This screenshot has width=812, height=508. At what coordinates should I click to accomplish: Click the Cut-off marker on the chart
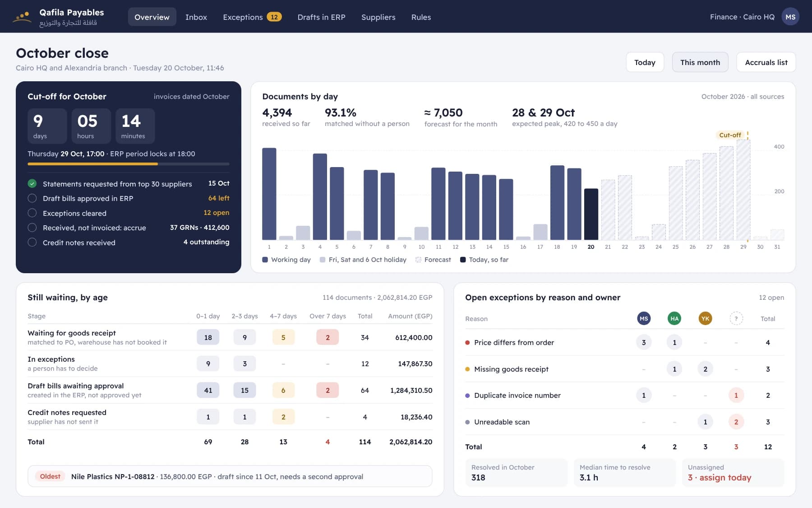[x=730, y=135]
